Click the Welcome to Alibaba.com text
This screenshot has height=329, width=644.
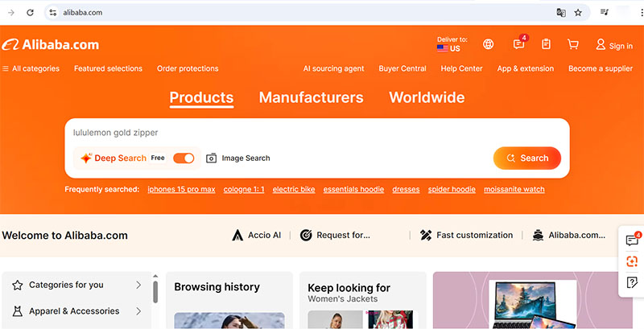(65, 236)
